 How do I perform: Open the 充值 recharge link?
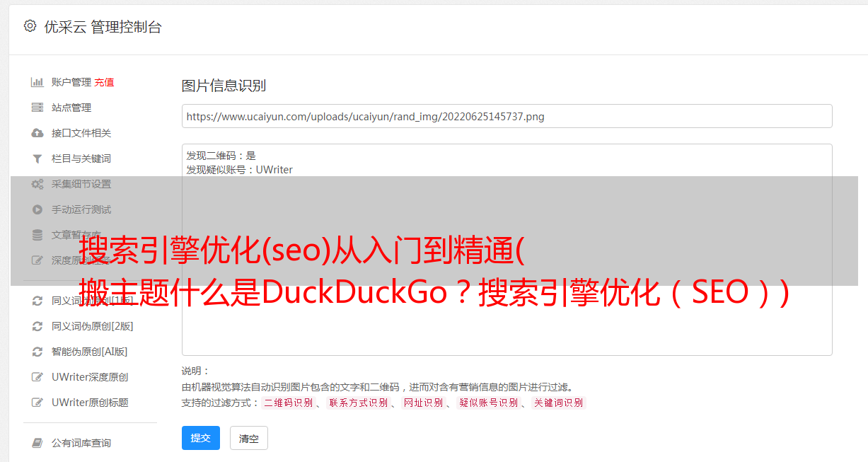coord(104,82)
